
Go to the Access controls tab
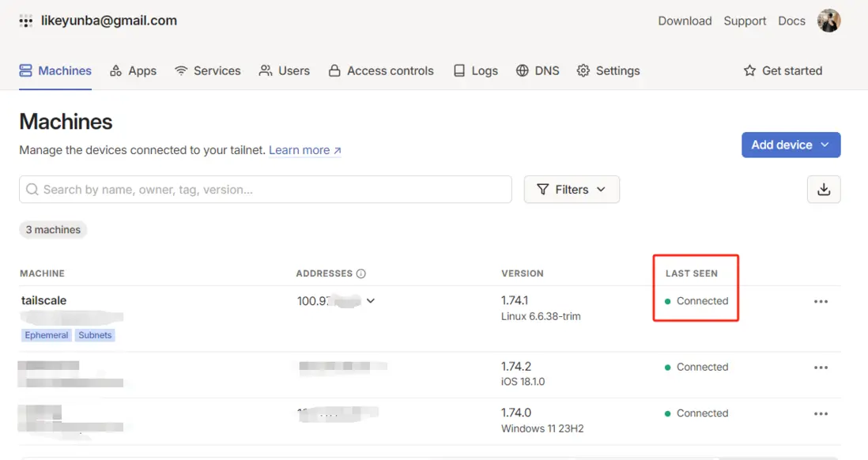coord(381,70)
